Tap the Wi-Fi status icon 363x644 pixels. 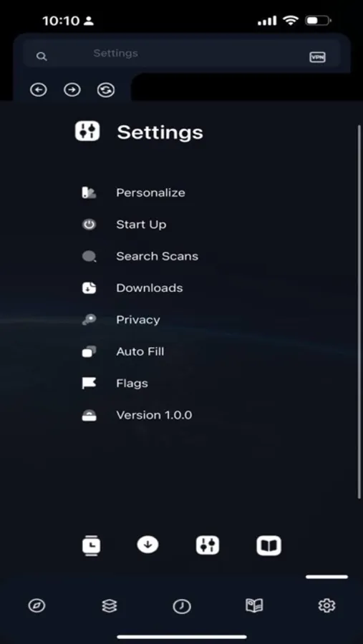tap(291, 21)
